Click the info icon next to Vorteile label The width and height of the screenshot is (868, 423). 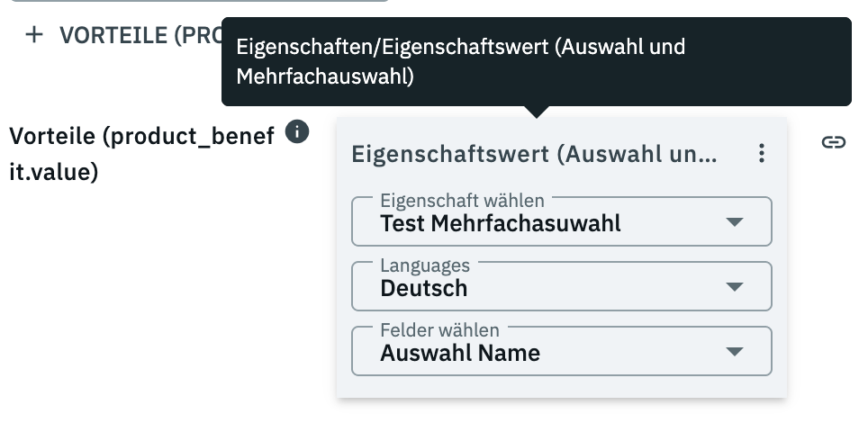point(297,131)
